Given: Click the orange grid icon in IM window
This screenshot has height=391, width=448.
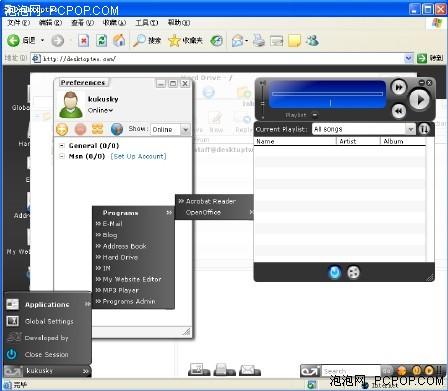Looking at the screenshot, I should pos(98,129).
